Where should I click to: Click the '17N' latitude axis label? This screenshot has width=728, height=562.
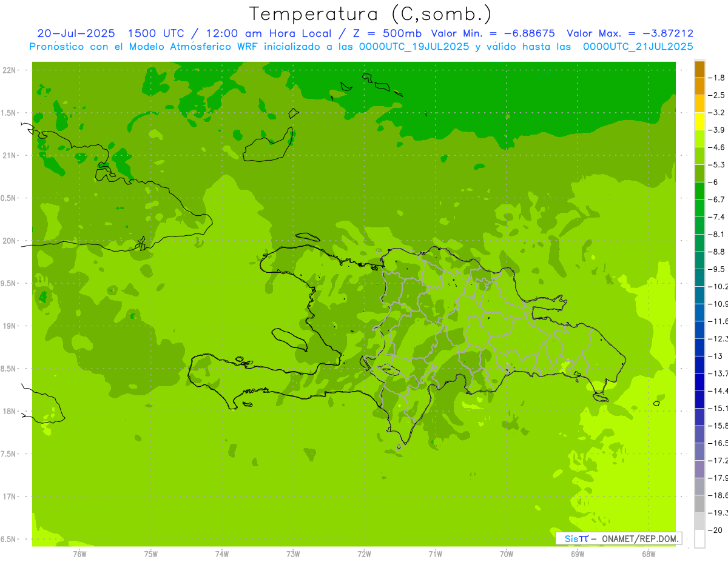pyautogui.click(x=9, y=497)
